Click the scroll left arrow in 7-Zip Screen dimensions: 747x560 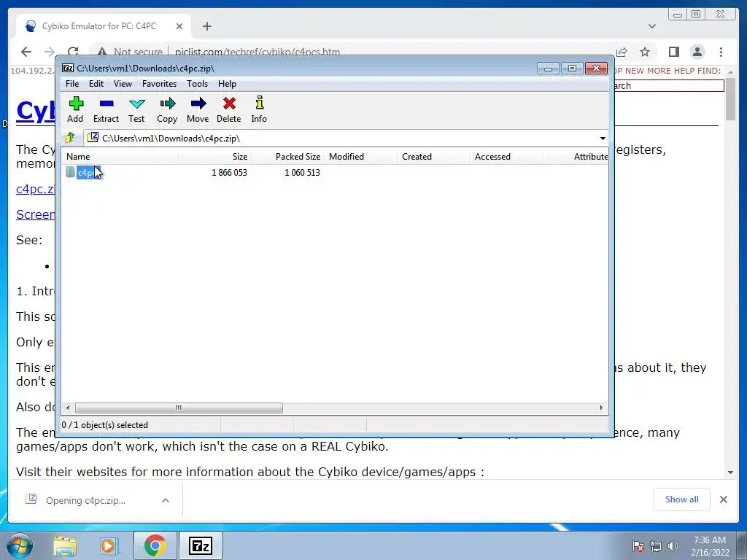(x=68, y=408)
